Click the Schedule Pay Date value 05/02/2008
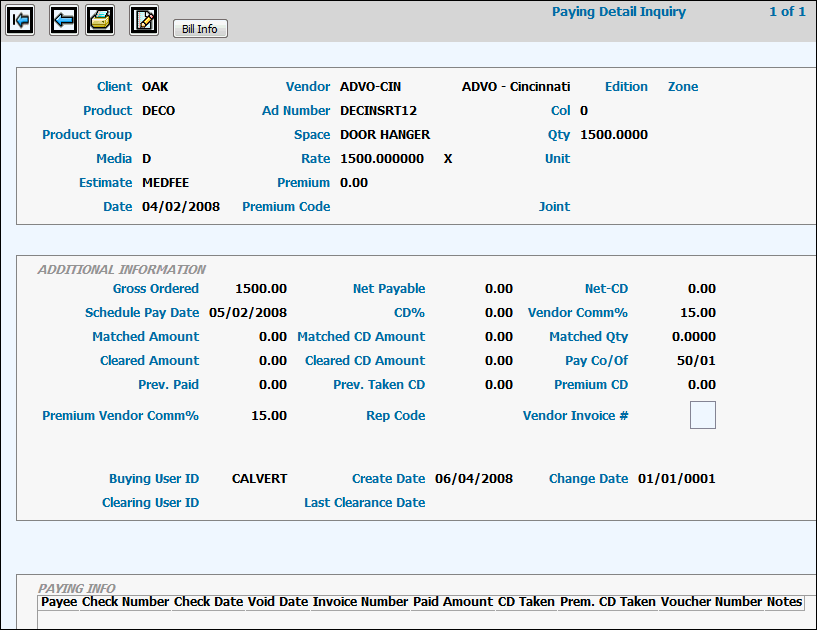This screenshot has height=630, width=817. 248,313
